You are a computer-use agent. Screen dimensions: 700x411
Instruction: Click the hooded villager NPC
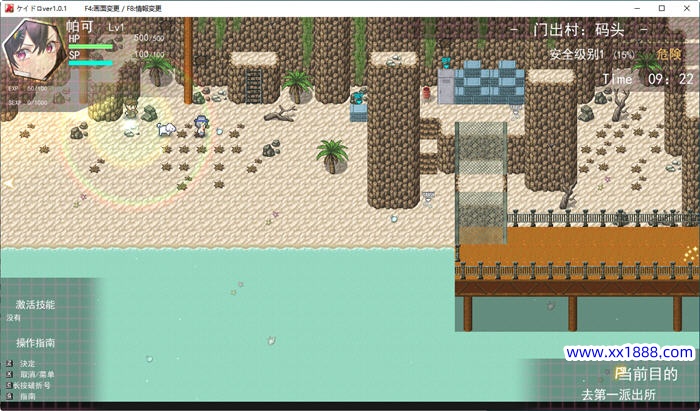coord(131,104)
